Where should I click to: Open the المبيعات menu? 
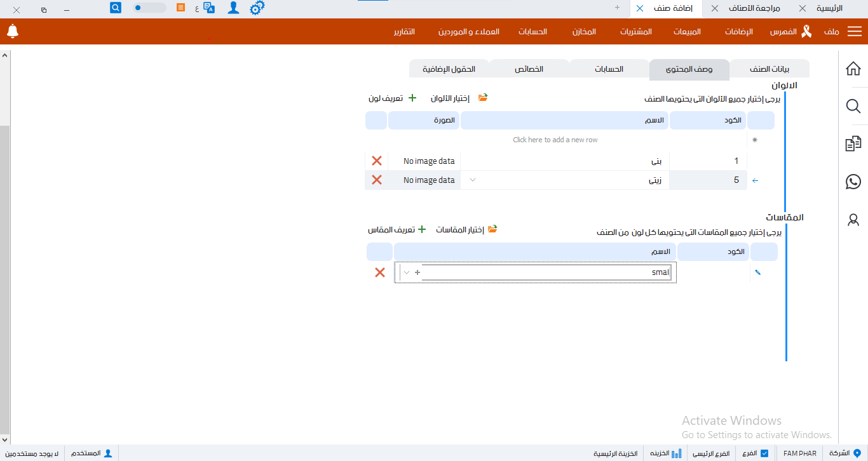[688, 32]
